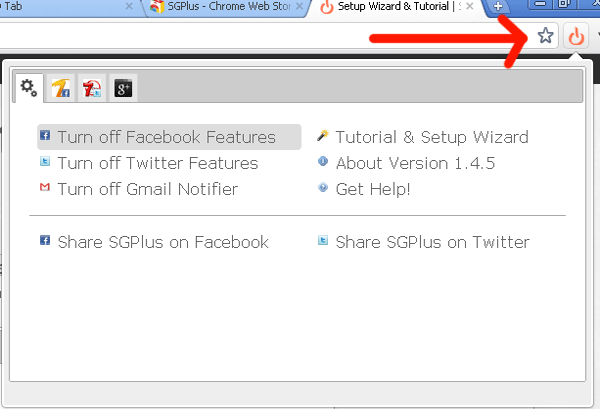Image resolution: width=600 pixels, height=409 pixels.
Task: Open Tutorial & Setup Wizard link
Action: tap(431, 137)
